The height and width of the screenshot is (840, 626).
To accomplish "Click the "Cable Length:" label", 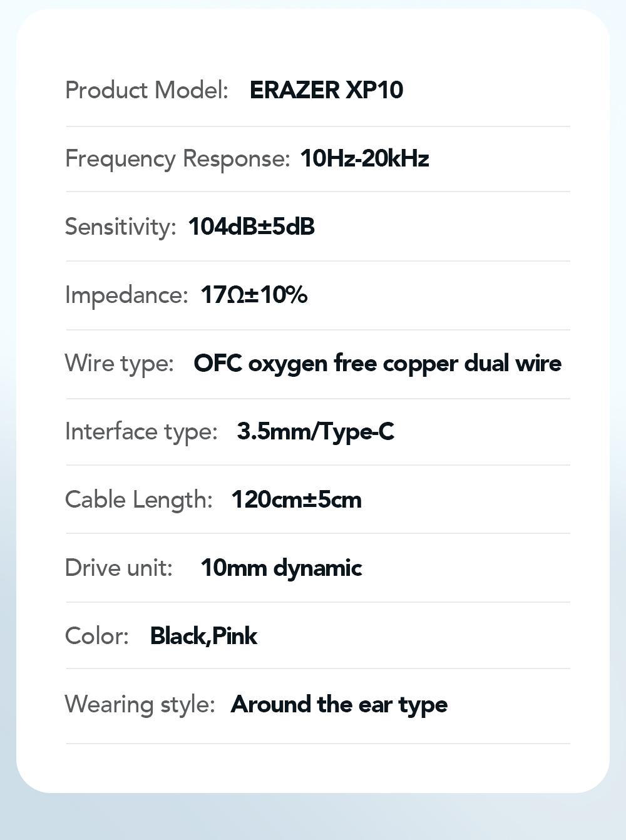I will [138, 499].
